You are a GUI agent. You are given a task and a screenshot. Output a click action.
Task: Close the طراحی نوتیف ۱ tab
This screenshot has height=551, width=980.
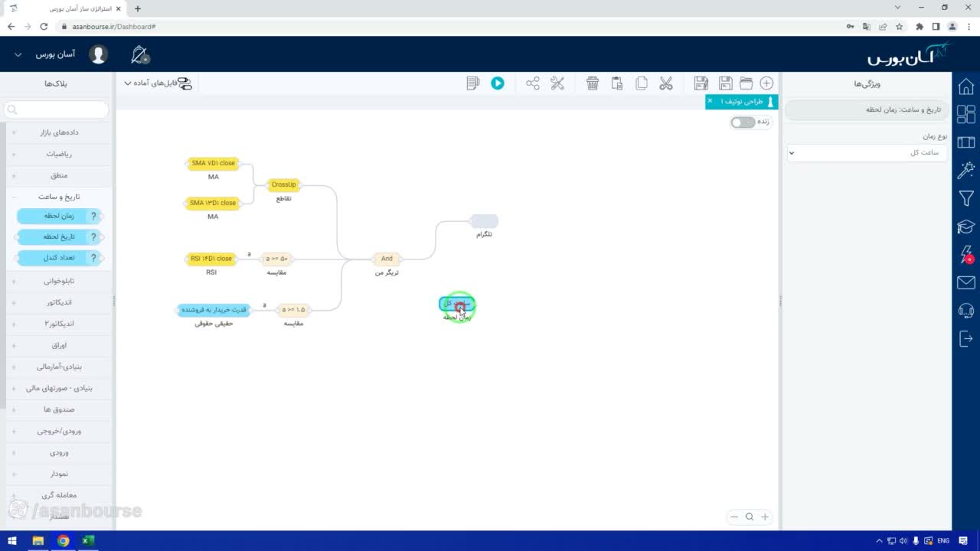710,101
